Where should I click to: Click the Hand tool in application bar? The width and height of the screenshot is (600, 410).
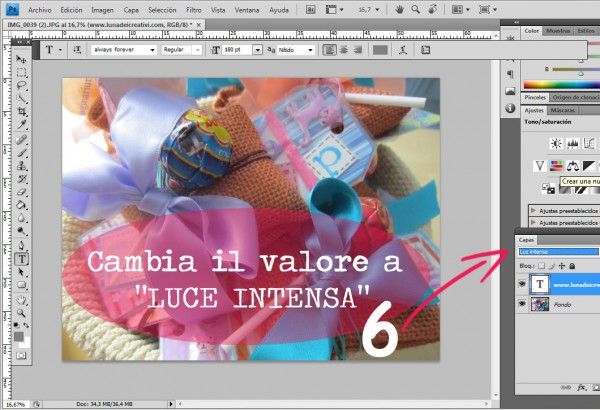399,10
